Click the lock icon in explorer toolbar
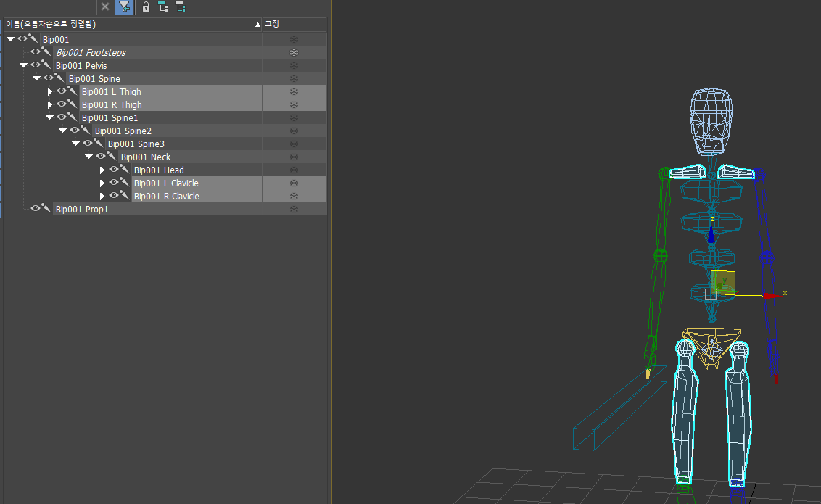The width and height of the screenshot is (821, 504). pyautogui.click(x=146, y=7)
